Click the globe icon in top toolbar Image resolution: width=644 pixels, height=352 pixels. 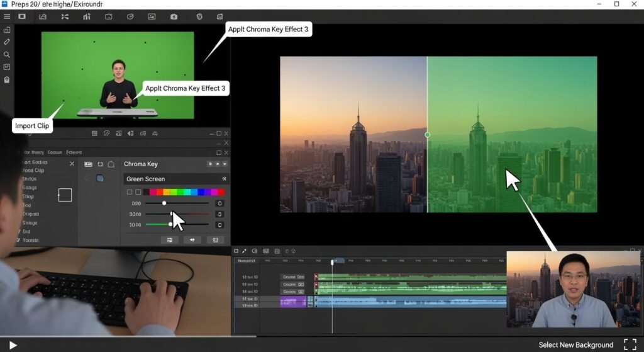pyautogui.click(x=199, y=16)
